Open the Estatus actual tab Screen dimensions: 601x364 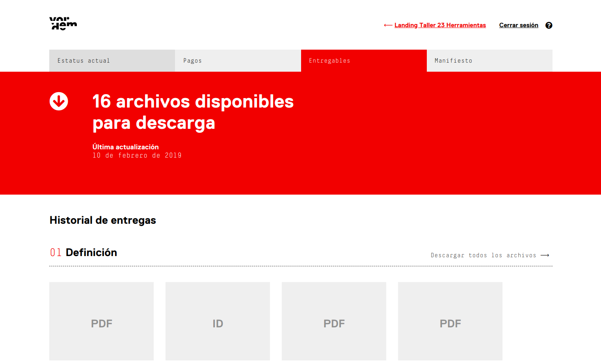tap(112, 61)
